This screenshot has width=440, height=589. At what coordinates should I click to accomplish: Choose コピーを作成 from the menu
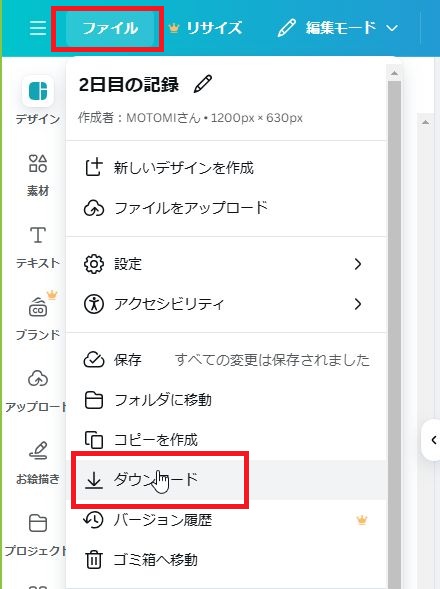(x=226, y=439)
